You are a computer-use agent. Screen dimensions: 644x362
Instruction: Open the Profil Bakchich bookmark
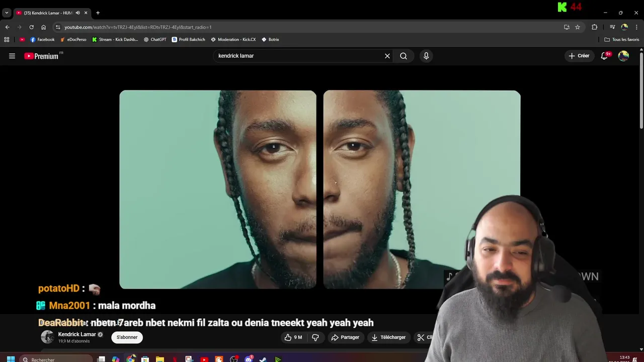pyautogui.click(x=188, y=39)
